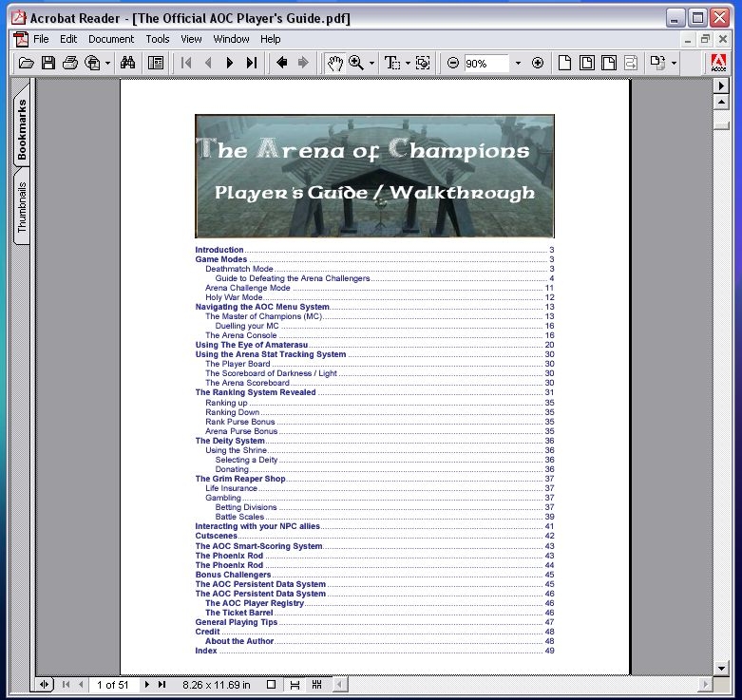742x700 pixels.
Task: Switch to the Bookmarks tab
Action: click(x=22, y=129)
